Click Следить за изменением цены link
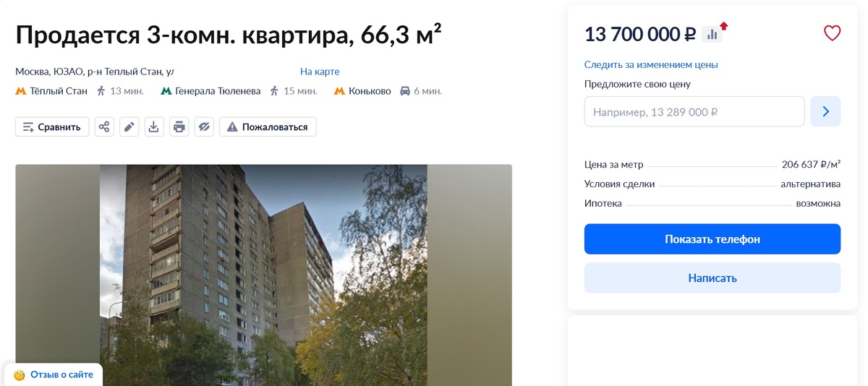 (651, 64)
